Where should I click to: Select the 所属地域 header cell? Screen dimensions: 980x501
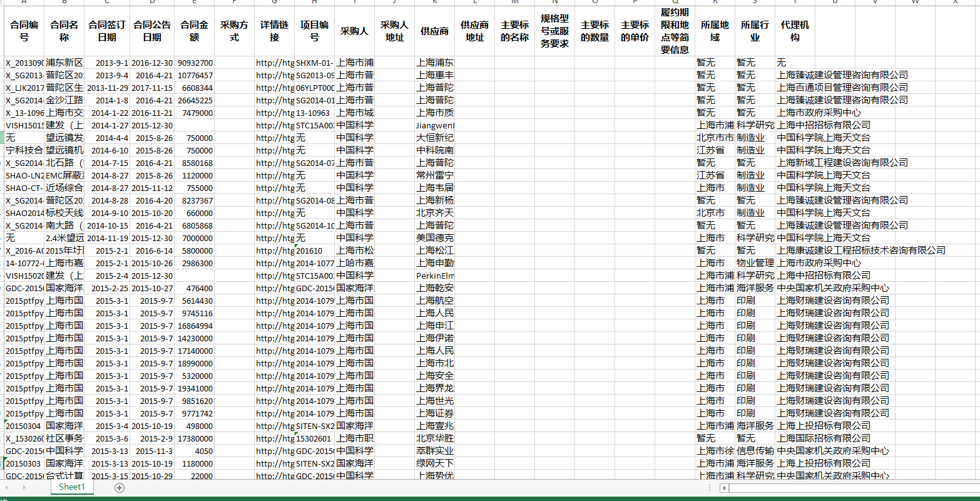pos(715,31)
